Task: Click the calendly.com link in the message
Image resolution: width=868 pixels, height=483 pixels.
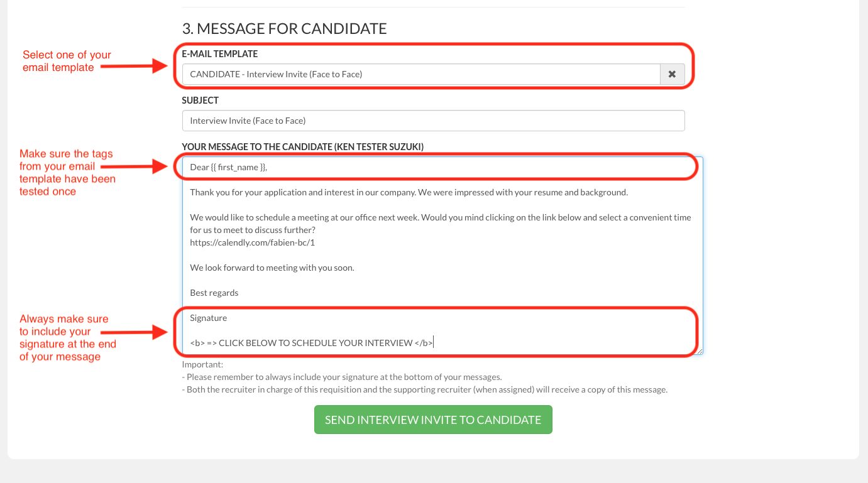Action: 252,242
